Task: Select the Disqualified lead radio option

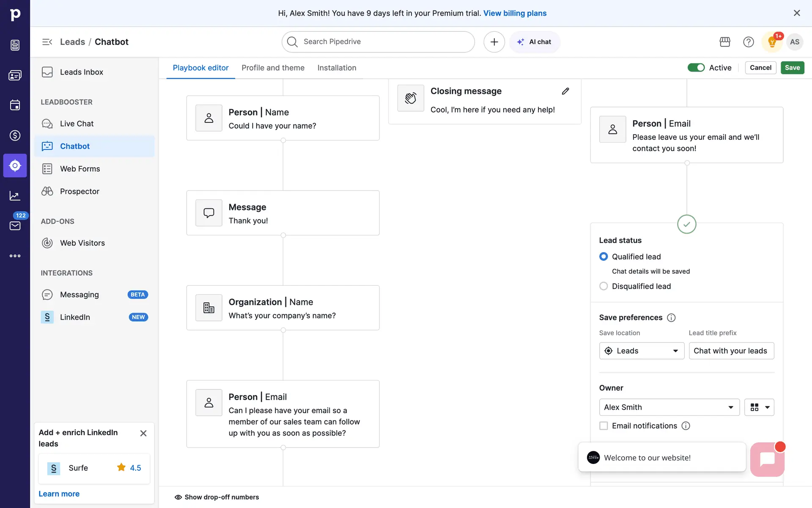Action: pos(604,286)
